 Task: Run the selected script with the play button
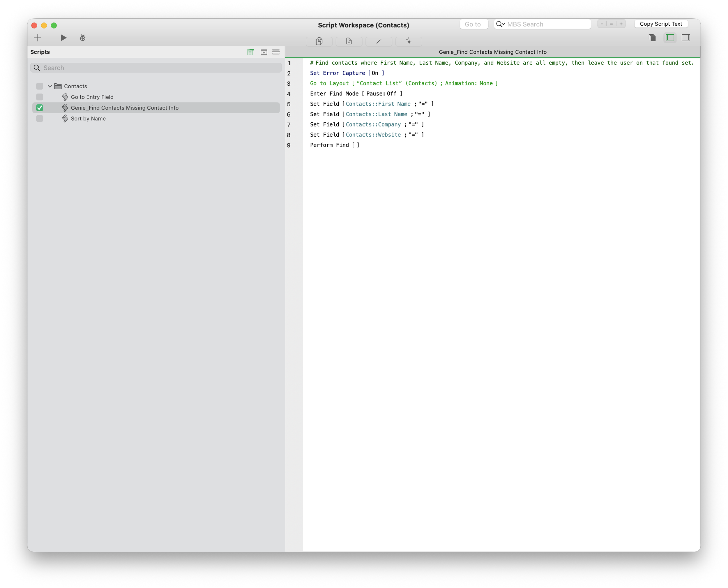63,38
